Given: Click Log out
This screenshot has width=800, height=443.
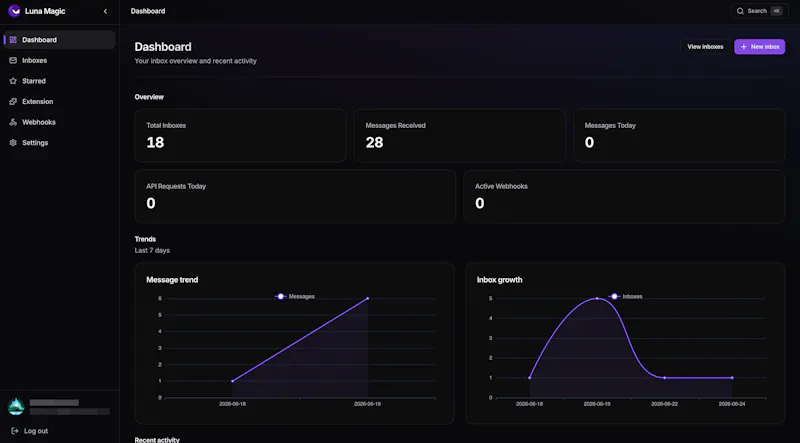Looking at the screenshot, I should point(30,431).
